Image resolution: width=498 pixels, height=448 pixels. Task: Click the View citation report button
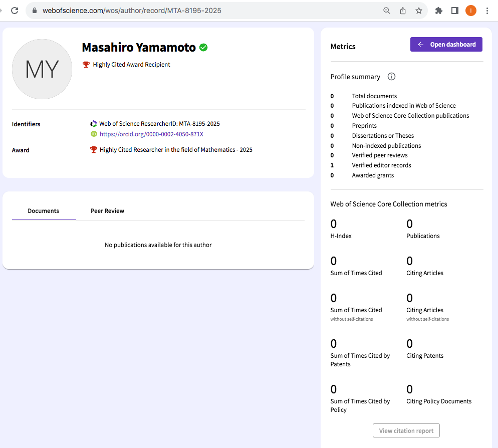click(x=406, y=431)
